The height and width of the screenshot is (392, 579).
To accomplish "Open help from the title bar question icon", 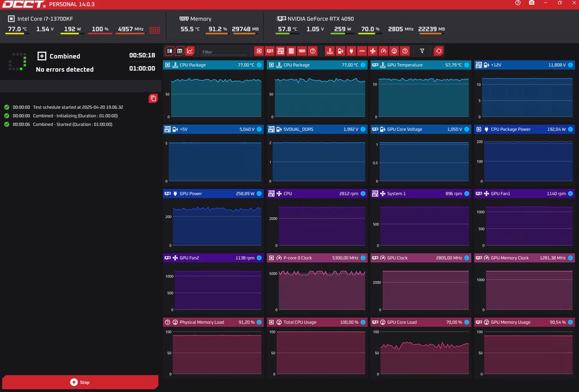I will pyautogui.click(x=517, y=3).
